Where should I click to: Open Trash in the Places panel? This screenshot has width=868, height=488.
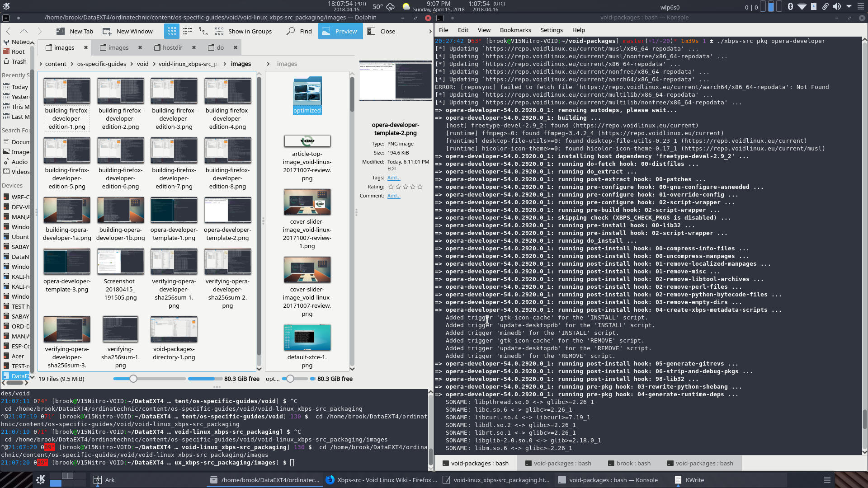19,61
